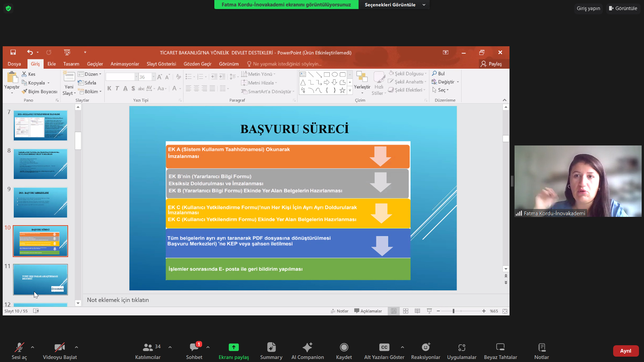Switch to the Tasarım ribbon tab
Screen dimensions: 644x362
tap(71, 64)
